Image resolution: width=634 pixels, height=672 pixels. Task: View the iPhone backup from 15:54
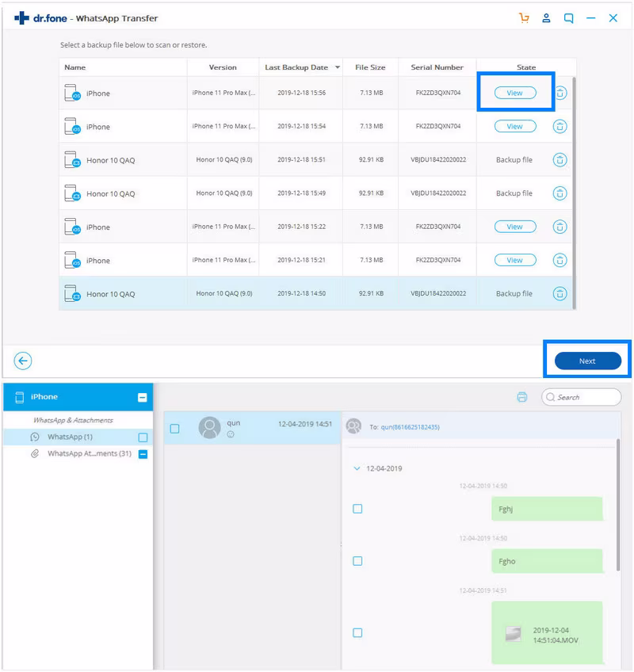[x=515, y=127]
